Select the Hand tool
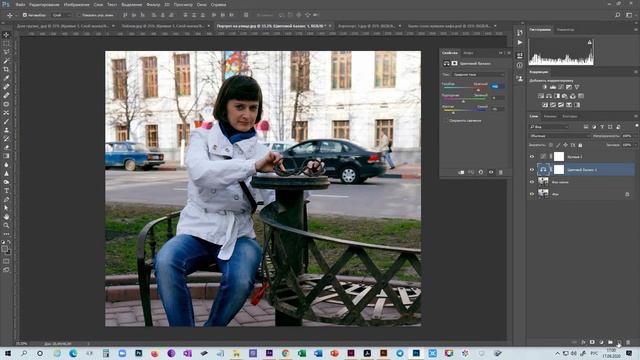This screenshot has width=640, height=360. pyautogui.click(x=6, y=217)
